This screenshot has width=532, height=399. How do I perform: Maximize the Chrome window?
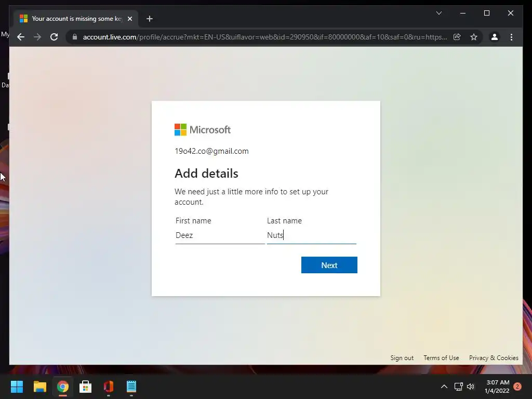(x=487, y=13)
